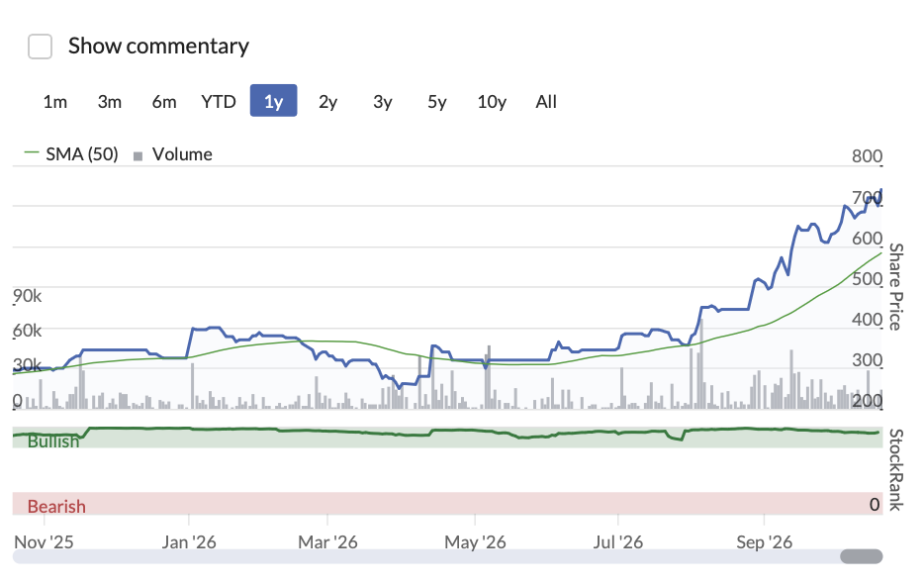The width and height of the screenshot is (924, 586).
Task: Toggle the SMA (50) legend series
Action: 70,153
